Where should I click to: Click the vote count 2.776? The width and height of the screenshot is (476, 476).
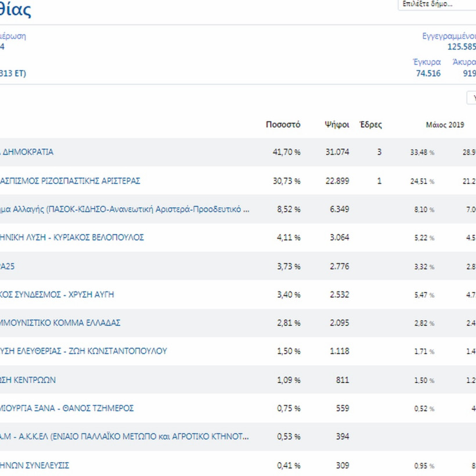point(340,266)
